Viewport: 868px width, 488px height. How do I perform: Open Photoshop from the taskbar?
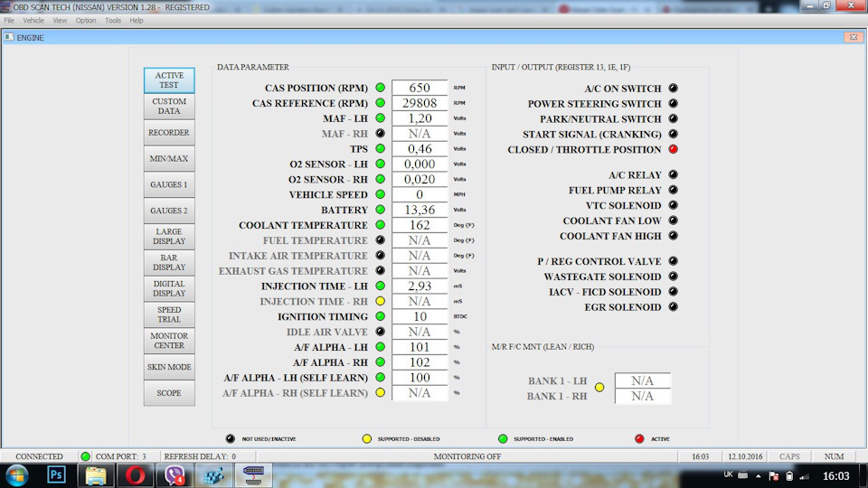(56, 474)
